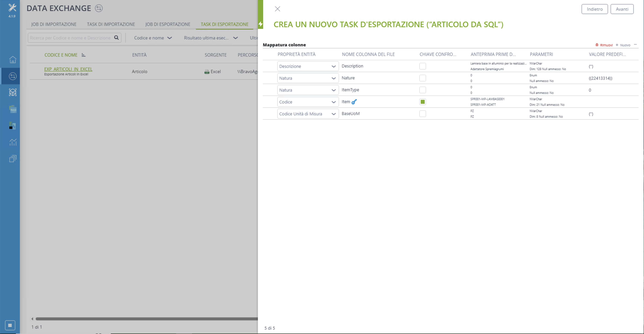The width and height of the screenshot is (644, 334).
Task: Click the wrench tools logo icon
Action: [12, 8]
